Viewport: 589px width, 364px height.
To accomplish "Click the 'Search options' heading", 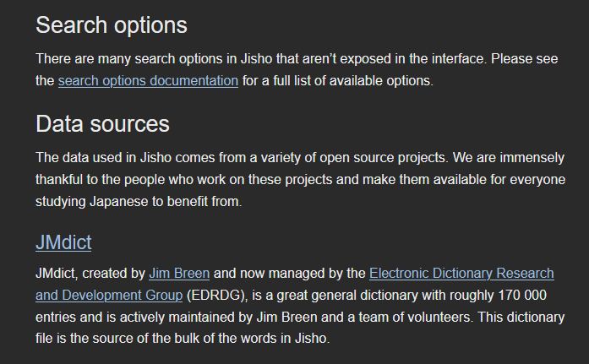I will click(x=112, y=25).
